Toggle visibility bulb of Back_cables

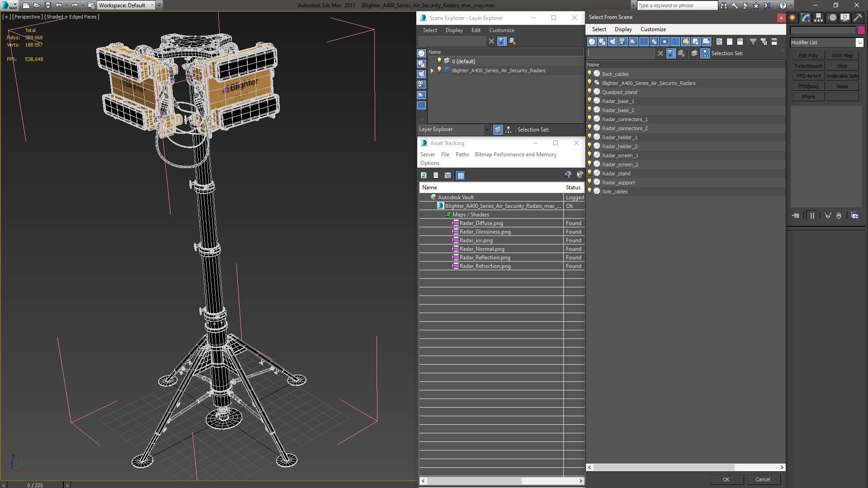point(590,74)
